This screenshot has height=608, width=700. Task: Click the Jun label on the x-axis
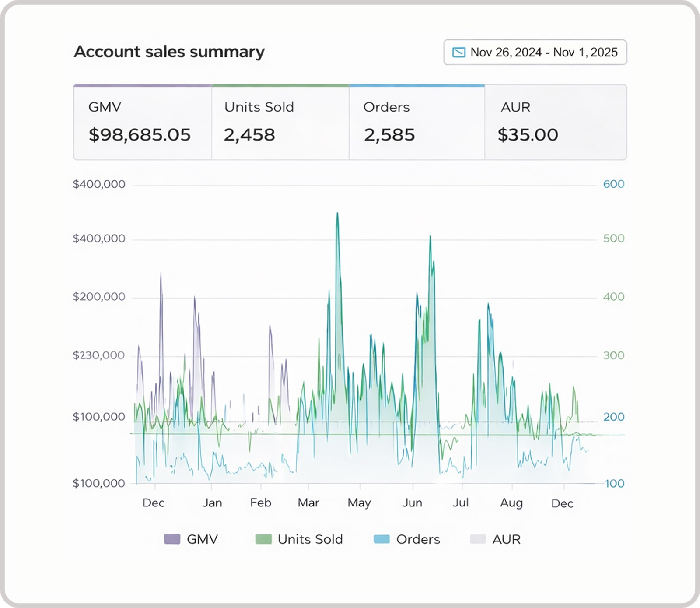(x=412, y=503)
